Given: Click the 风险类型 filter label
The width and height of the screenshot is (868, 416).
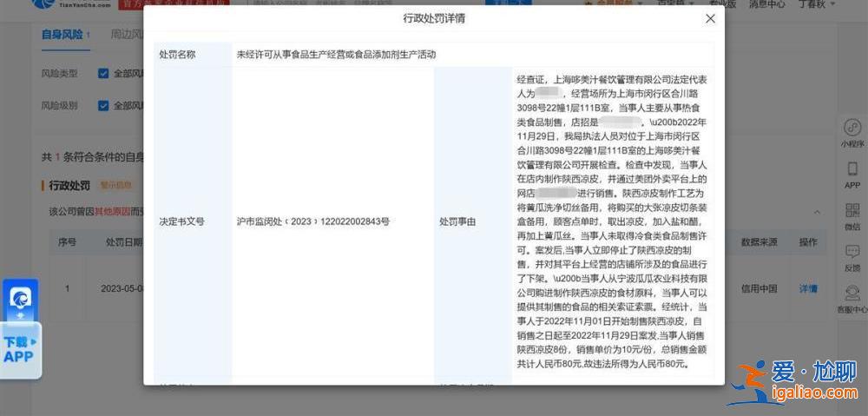Looking at the screenshot, I should (59, 73).
